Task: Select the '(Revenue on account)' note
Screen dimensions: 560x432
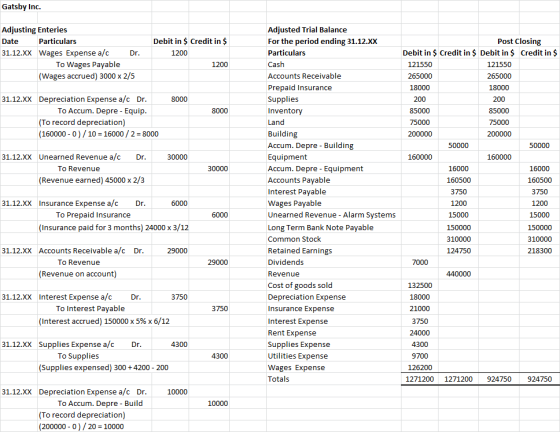Action: click(x=78, y=274)
